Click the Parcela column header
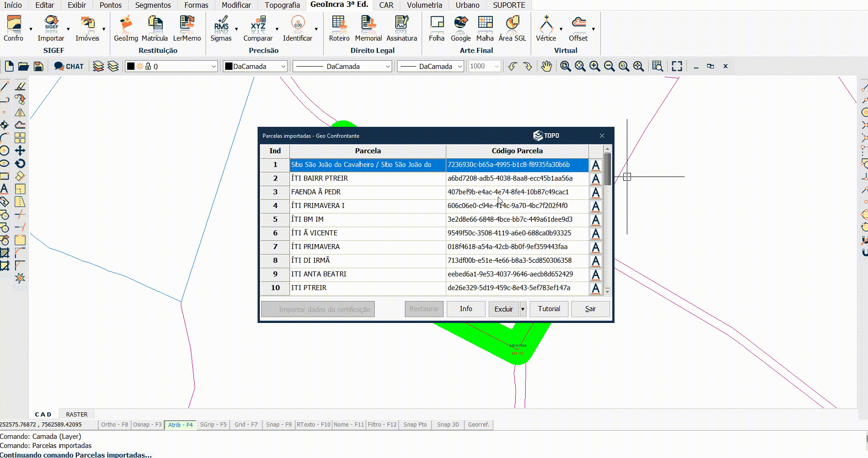 367,151
